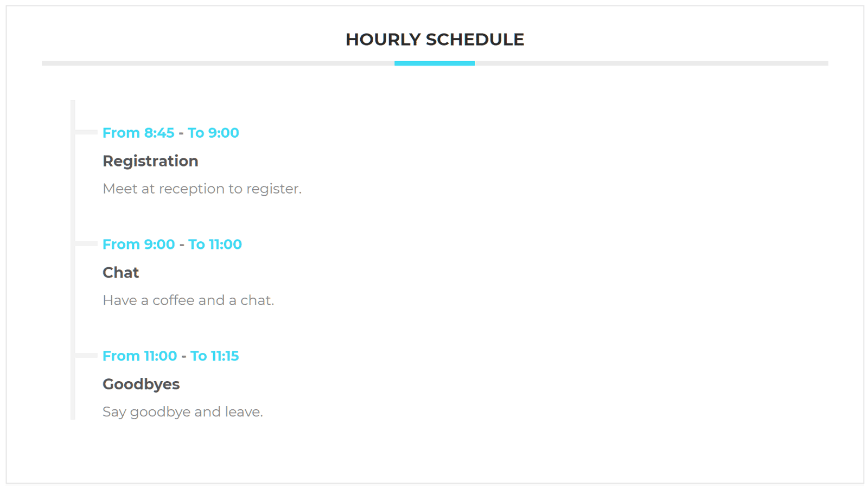Click the timeline tick beside the 9:00–11:00 slot
Screen dimensions: 868x489
pos(86,244)
